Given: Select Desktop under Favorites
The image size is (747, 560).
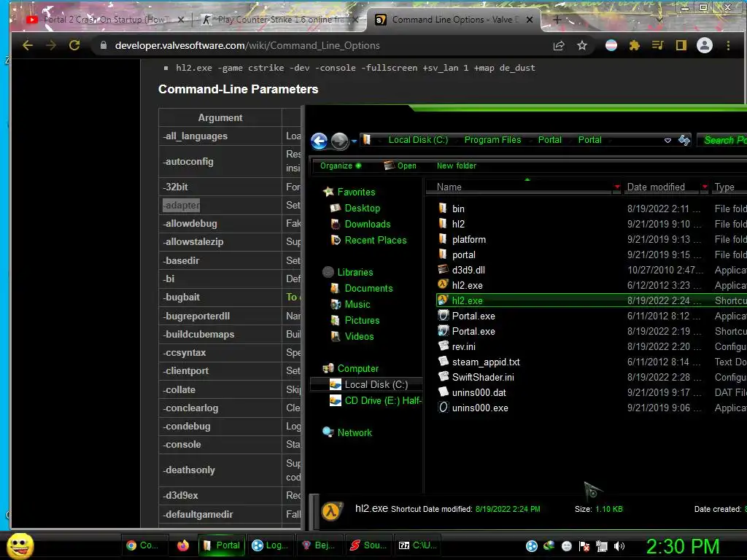Looking at the screenshot, I should click(x=362, y=208).
